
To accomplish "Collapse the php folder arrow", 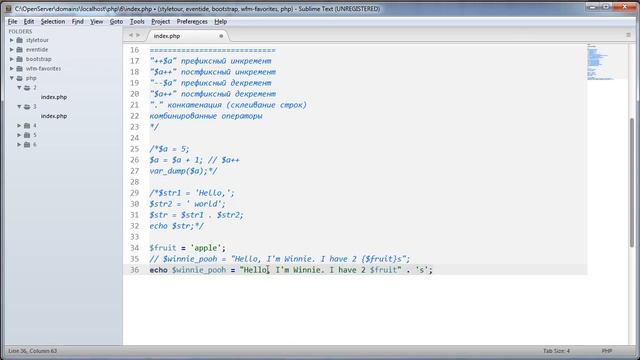I will click(x=12, y=78).
